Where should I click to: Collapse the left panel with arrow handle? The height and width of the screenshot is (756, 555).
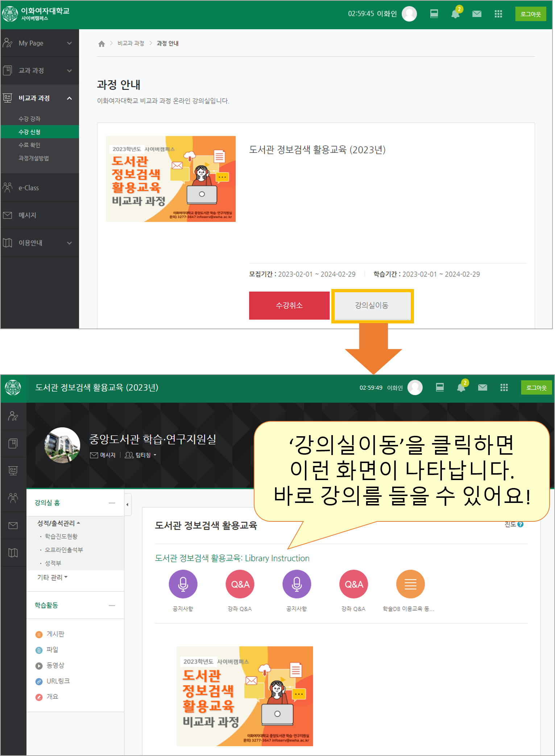click(x=128, y=504)
